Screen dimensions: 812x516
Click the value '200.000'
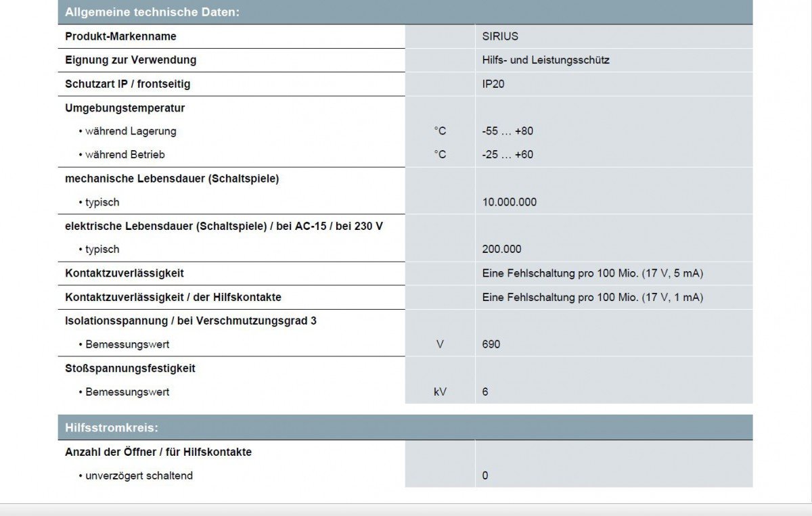pos(502,250)
